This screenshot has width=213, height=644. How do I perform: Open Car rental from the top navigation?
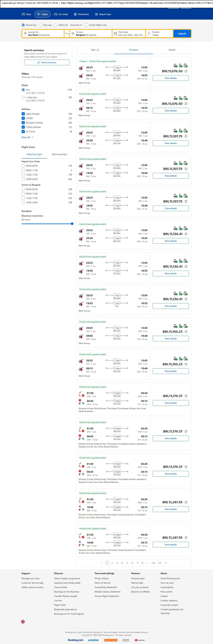pyautogui.click(x=61, y=14)
